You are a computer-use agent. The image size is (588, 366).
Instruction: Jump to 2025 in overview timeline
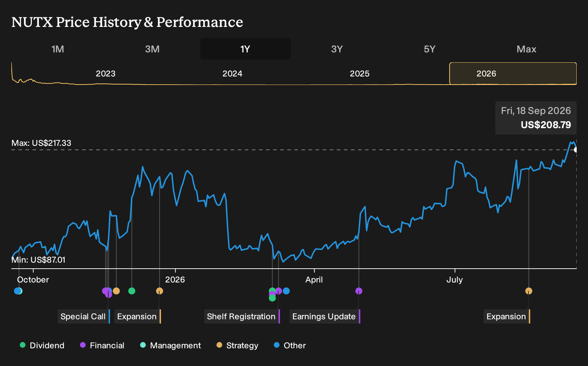click(x=359, y=74)
